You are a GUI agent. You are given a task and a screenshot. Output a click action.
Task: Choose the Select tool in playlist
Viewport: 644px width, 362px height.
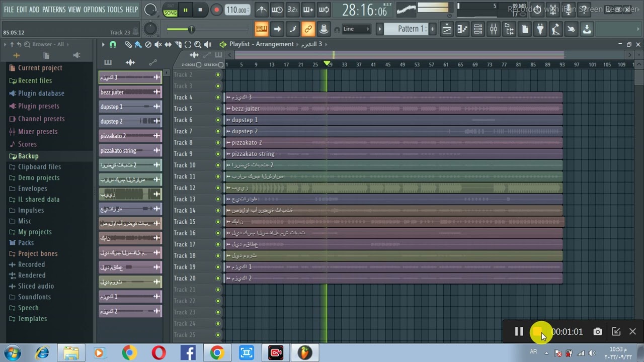pos(188,44)
